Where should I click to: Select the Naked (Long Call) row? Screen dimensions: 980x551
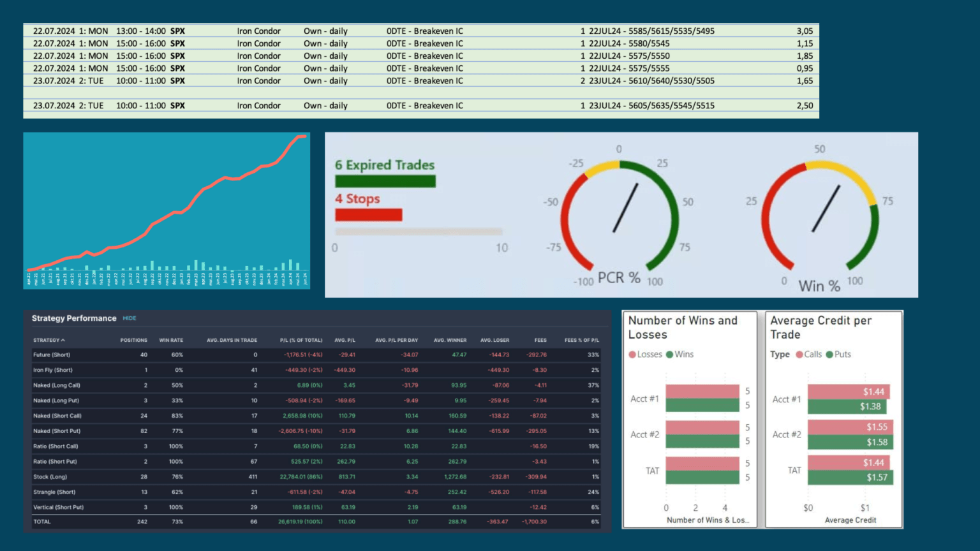pos(316,385)
